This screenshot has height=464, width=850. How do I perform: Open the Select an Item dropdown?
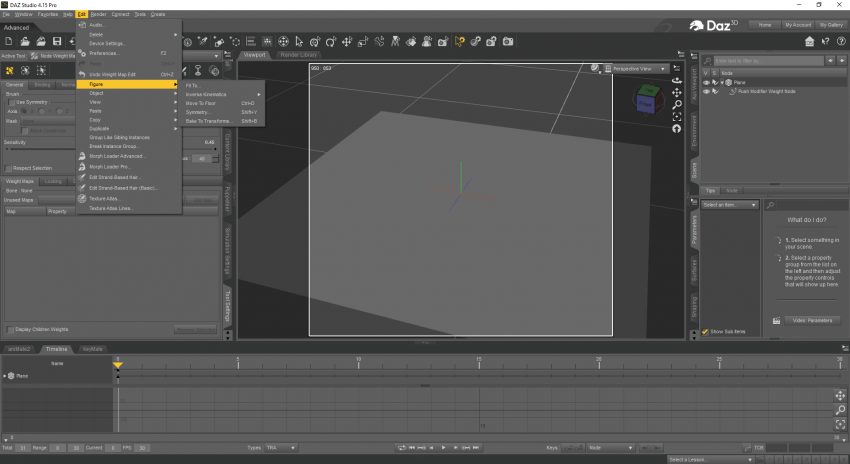point(730,205)
